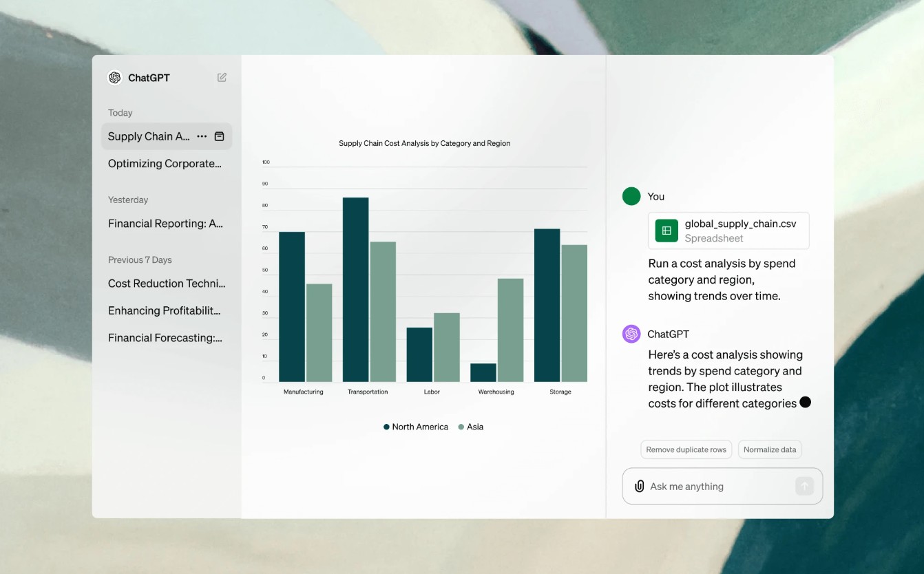Click the purple ChatGPT avatar icon
Viewport: 924px width, 574px height.
pos(631,334)
